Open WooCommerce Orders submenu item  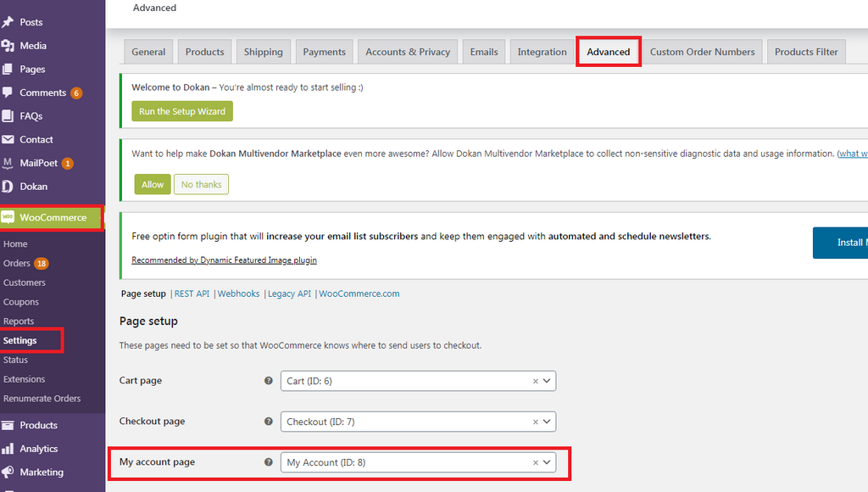17,263
